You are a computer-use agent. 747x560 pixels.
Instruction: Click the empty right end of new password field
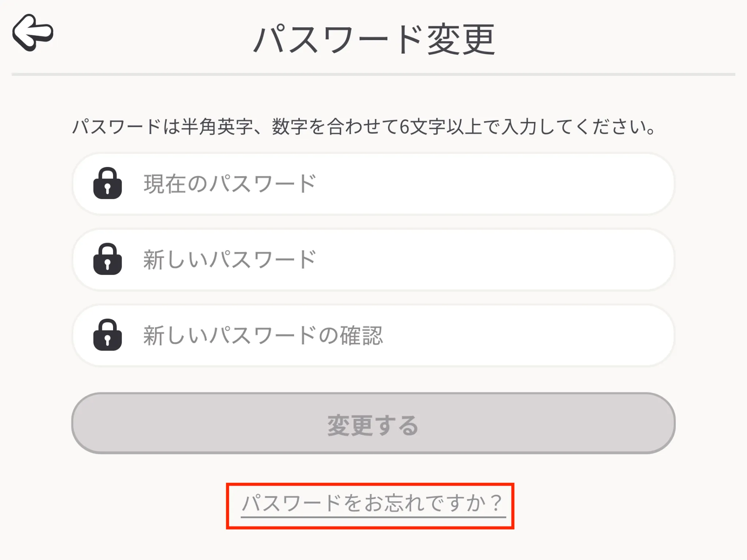(584, 259)
